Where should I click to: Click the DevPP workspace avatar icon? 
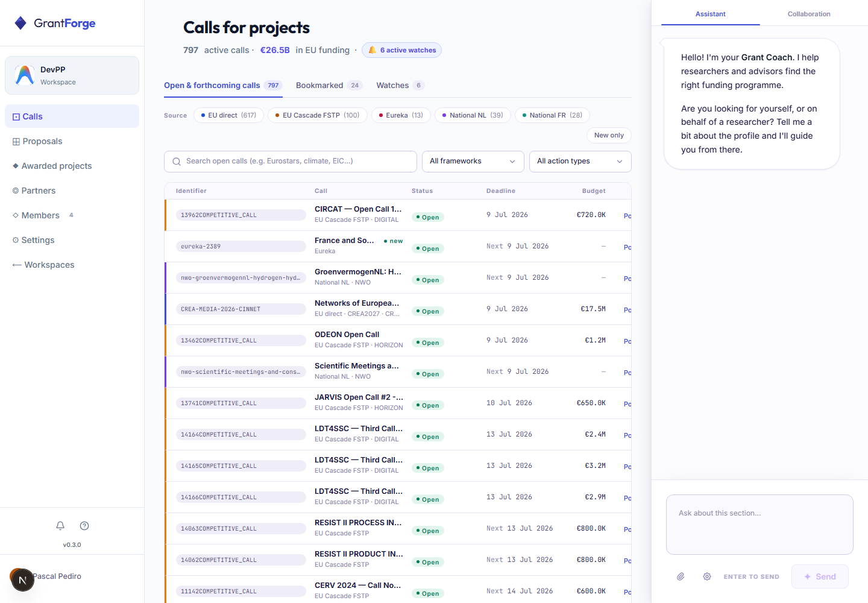pyautogui.click(x=24, y=75)
